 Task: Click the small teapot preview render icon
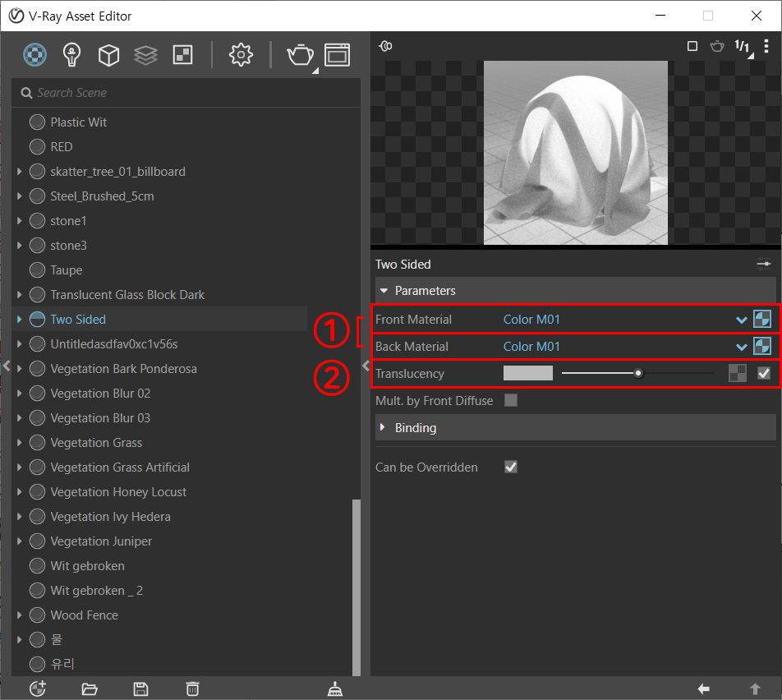tap(717, 46)
